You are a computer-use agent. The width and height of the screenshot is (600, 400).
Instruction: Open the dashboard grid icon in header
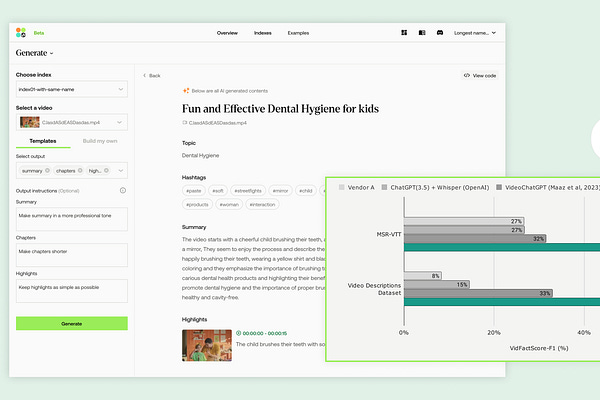pos(404,33)
